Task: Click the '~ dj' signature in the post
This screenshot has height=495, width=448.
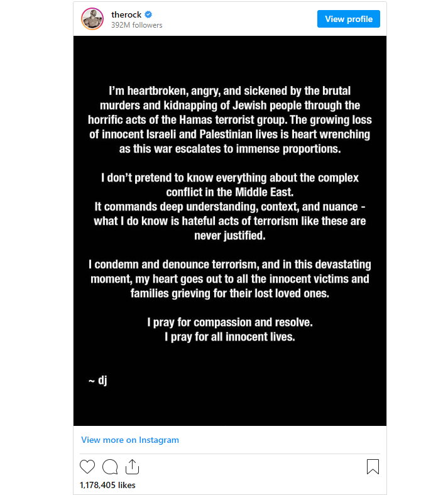Action: tap(98, 380)
